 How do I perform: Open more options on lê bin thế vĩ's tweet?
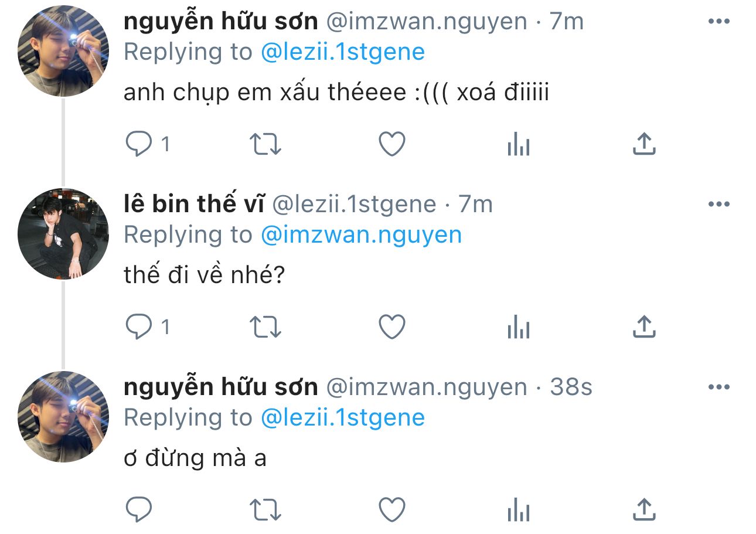(718, 205)
